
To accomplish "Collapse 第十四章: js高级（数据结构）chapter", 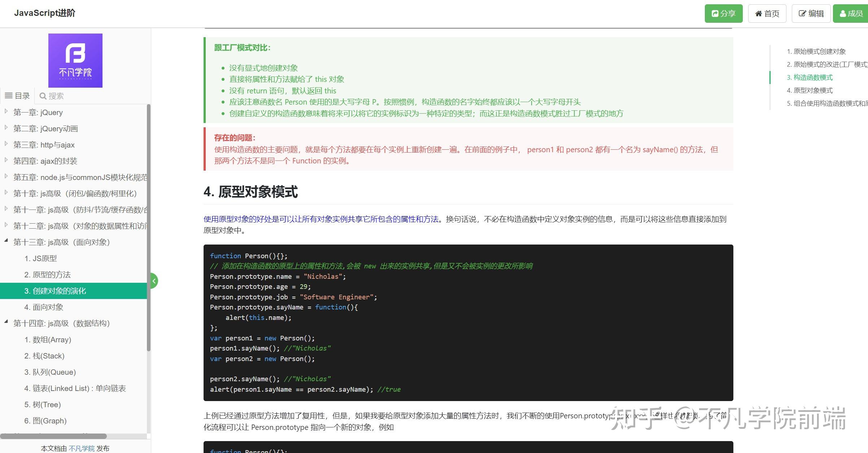I will coord(6,322).
